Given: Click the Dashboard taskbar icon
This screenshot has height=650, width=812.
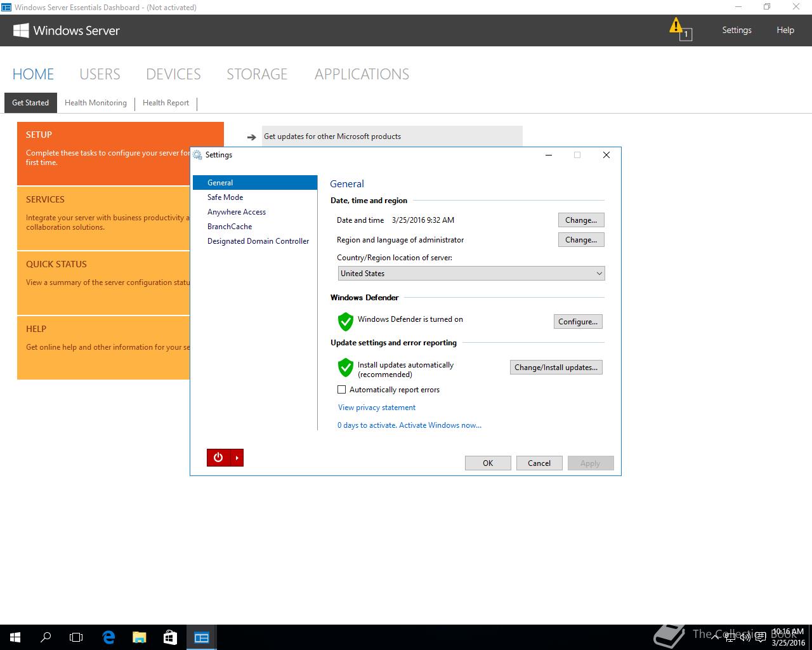Looking at the screenshot, I should pos(202,637).
